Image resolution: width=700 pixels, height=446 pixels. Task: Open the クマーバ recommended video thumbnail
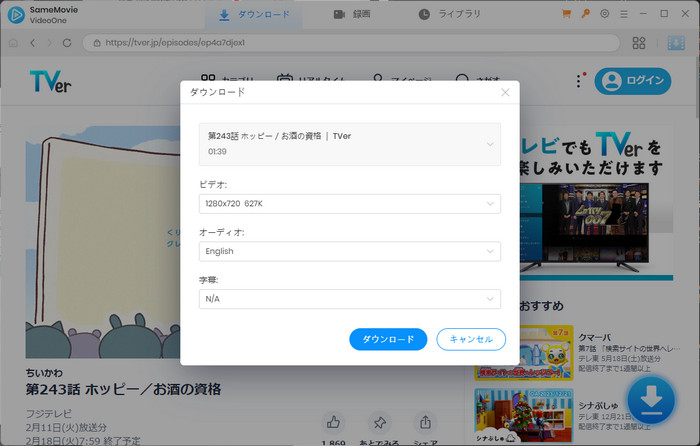tap(524, 353)
